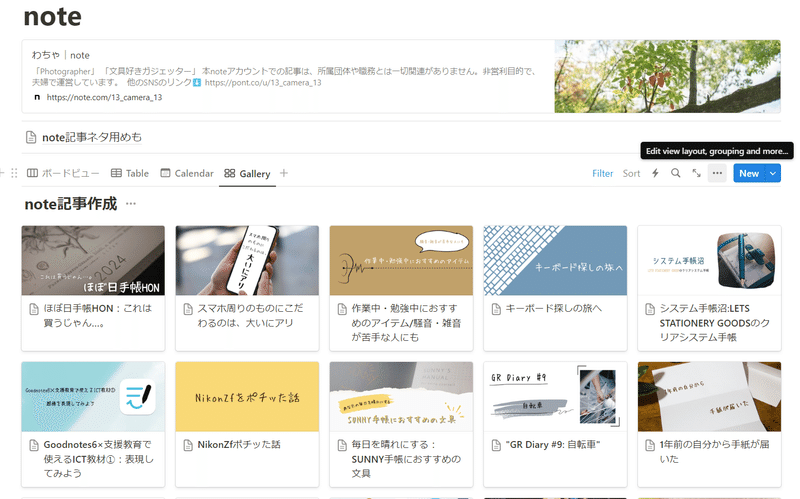The image size is (800, 499).
Task: Click the note page title heading
Action: click(x=53, y=17)
